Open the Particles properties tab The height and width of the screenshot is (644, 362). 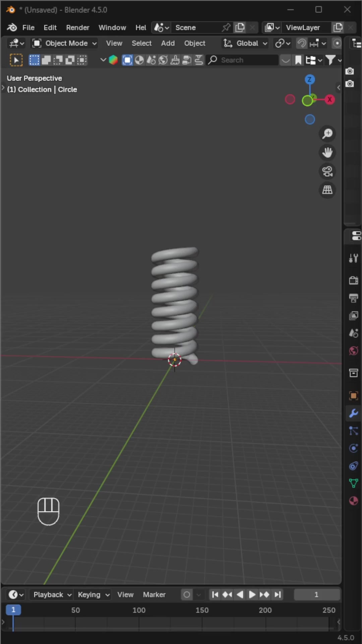coord(354,431)
